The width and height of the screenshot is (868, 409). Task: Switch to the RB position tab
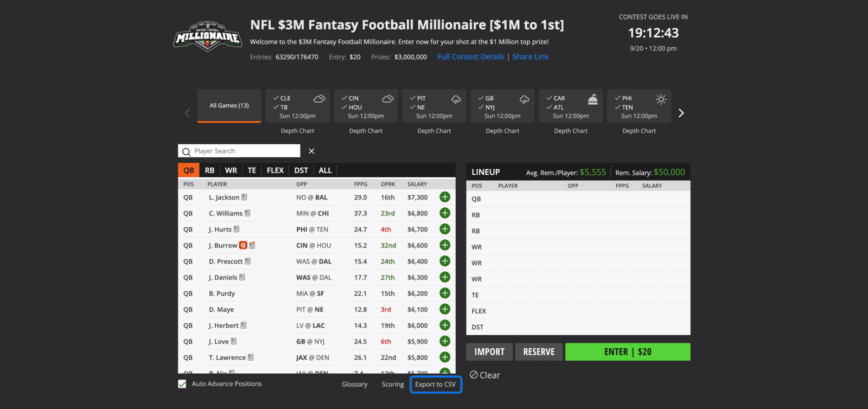(x=210, y=170)
